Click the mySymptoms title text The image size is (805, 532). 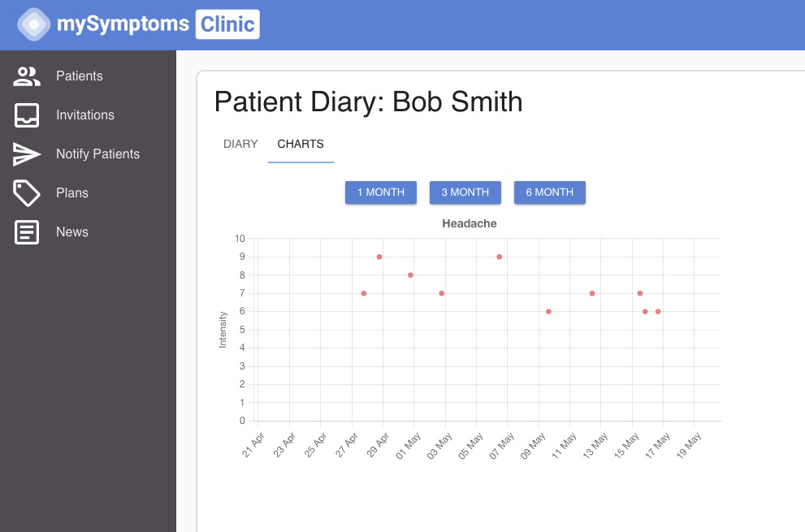tap(123, 24)
